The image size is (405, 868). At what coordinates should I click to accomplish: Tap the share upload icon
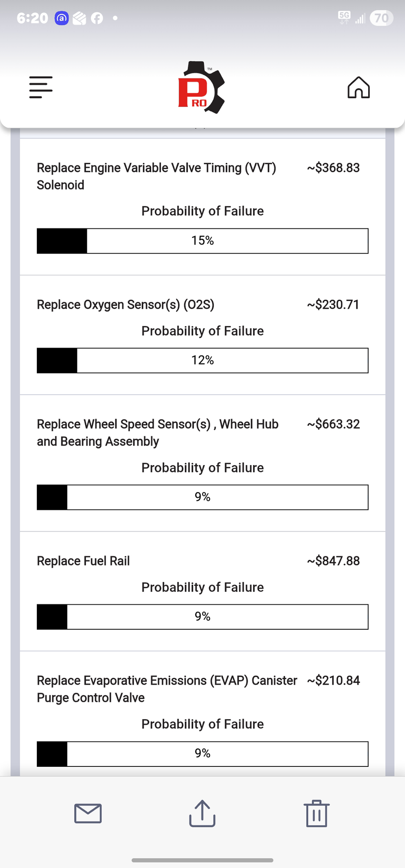click(x=202, y=813)
